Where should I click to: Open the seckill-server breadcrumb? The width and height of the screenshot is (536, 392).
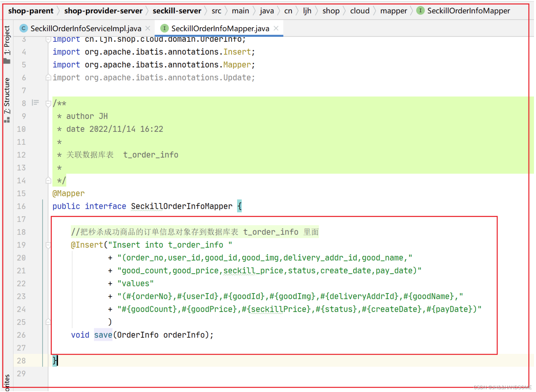pos(177,11)
